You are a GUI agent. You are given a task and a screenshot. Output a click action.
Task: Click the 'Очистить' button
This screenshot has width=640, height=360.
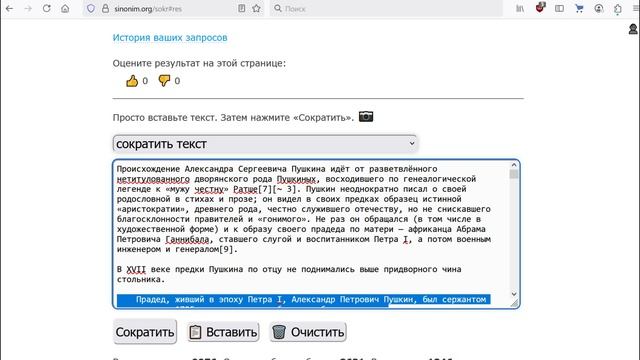pos(308,332)
